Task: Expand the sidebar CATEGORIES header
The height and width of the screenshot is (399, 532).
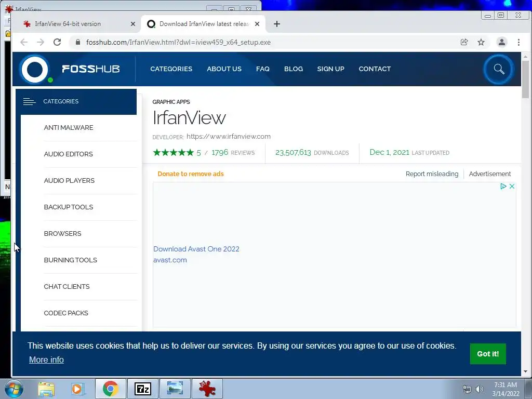Action: coord(76,101)
